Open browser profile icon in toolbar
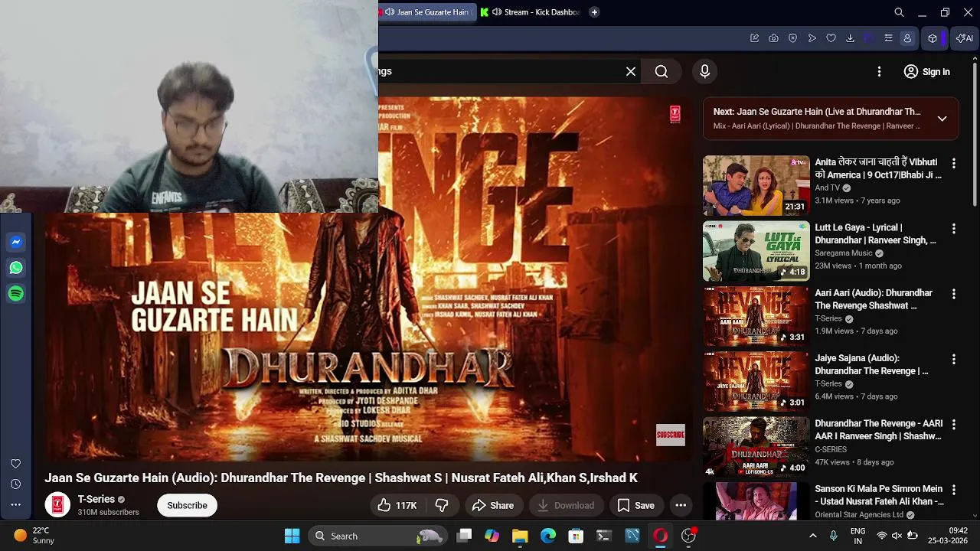Viewport: 980px width, 551px height. point(907,38)
